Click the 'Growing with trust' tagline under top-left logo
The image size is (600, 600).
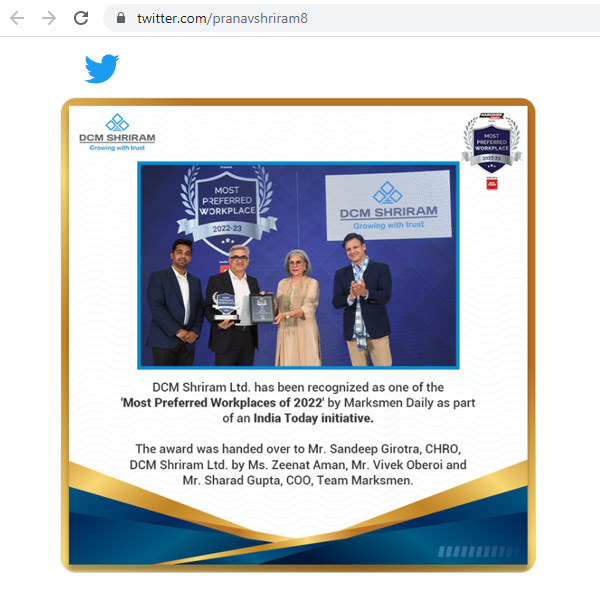117,148
